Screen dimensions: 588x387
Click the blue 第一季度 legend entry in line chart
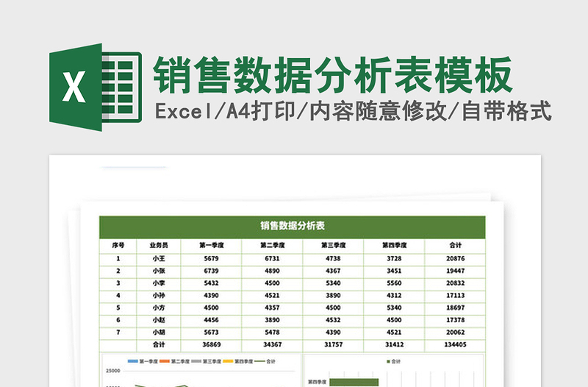[143, 361]
